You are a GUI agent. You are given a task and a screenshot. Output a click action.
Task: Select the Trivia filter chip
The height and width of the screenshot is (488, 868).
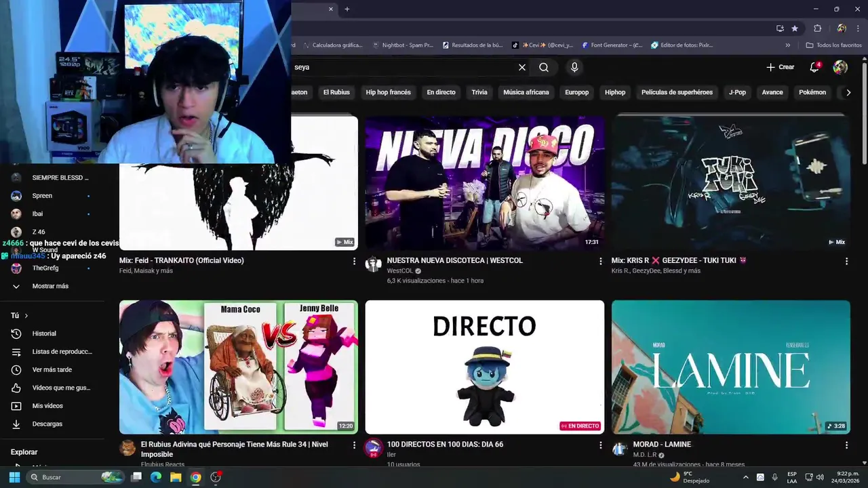pos(479,92)
